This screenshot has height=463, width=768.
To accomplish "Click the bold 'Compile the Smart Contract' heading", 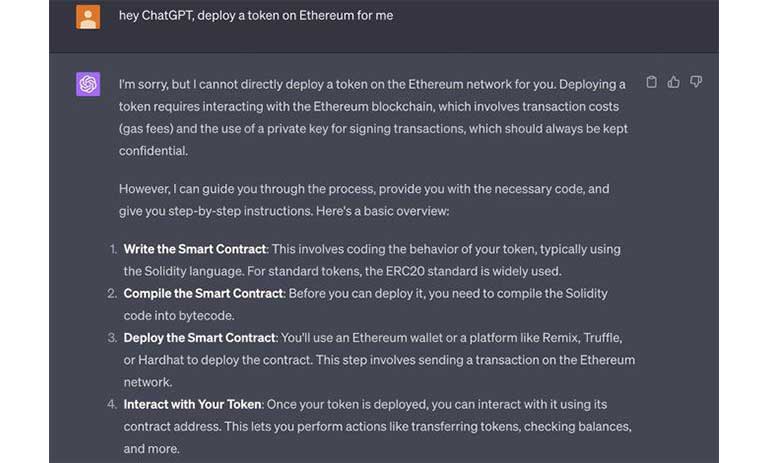I will (203, 293).
